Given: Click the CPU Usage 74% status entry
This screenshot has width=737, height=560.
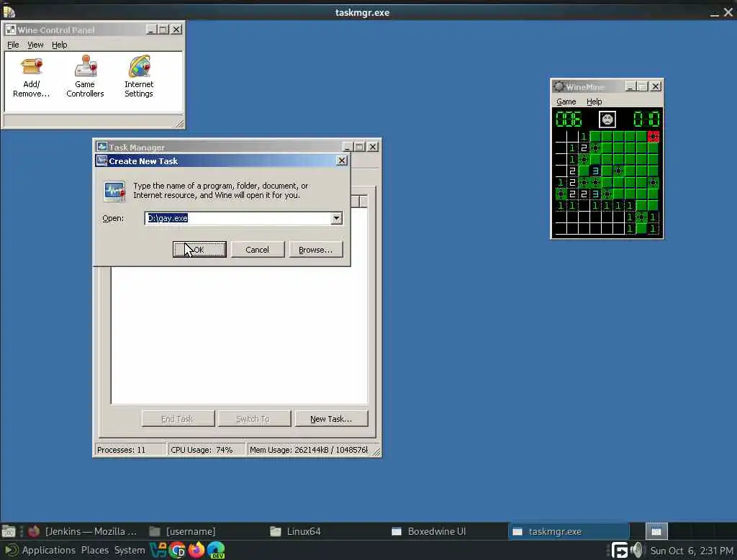Looking at the screenshot, I should [206, 449].
